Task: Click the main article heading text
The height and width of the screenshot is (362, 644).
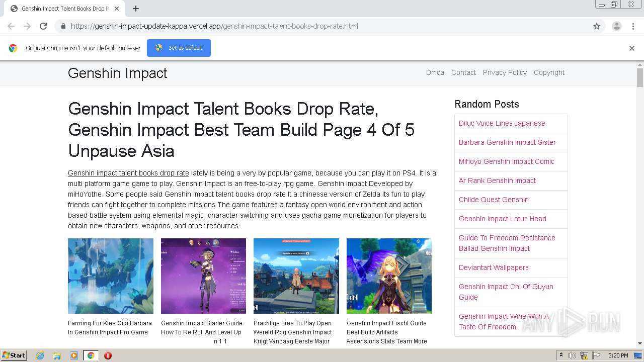Action: (x=241, y=130)
